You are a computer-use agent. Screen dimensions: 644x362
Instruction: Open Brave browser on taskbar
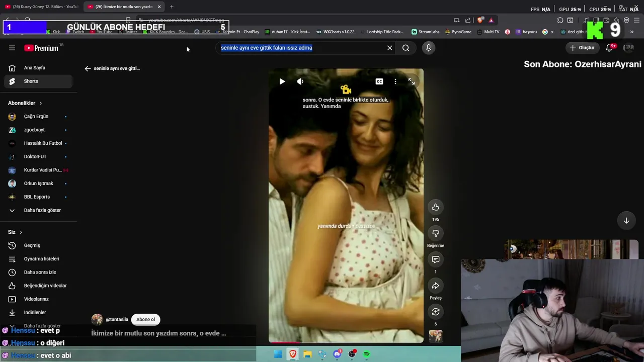(x=292, y=354)
